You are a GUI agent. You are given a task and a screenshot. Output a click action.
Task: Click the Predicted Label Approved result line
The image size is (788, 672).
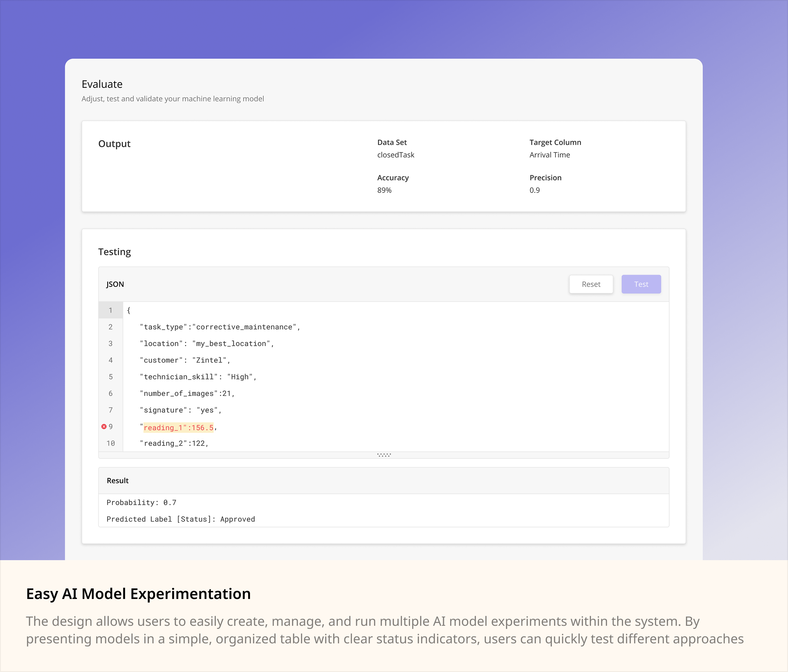[181, 519]
